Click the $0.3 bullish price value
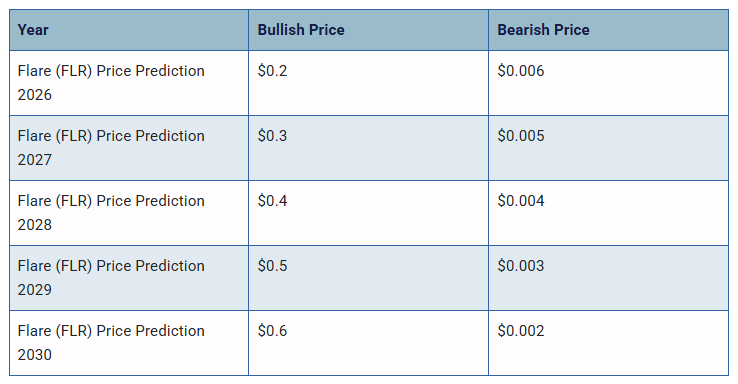Screen dimensions: 738x384 click(x=272, y=136)
